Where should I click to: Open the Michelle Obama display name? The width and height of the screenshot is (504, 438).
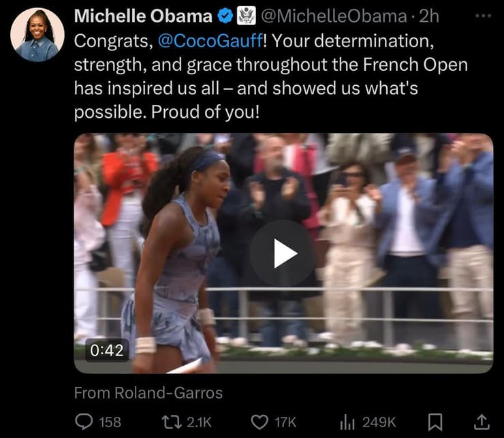point(143,16)
